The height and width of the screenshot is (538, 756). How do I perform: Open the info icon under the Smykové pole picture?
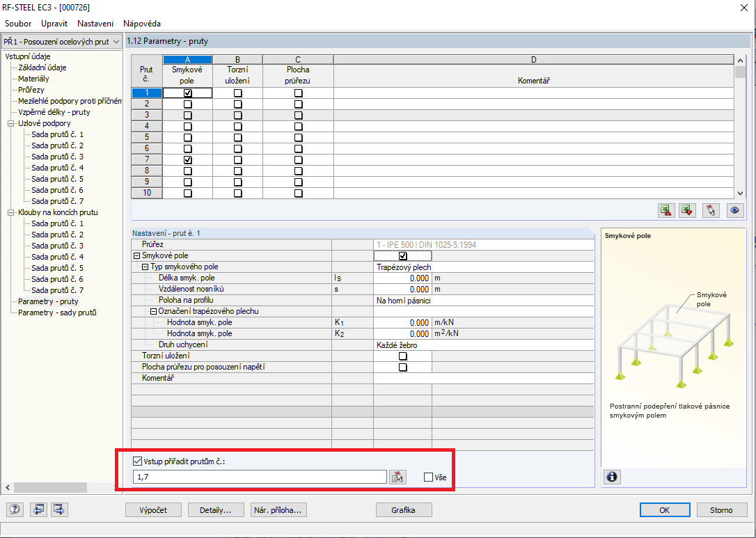tap(613, 477)
